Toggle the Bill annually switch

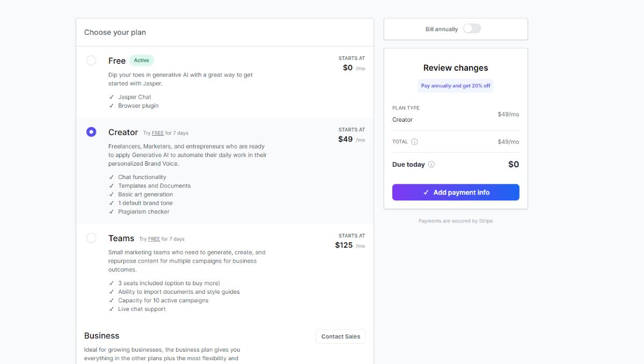pos(472,28)
